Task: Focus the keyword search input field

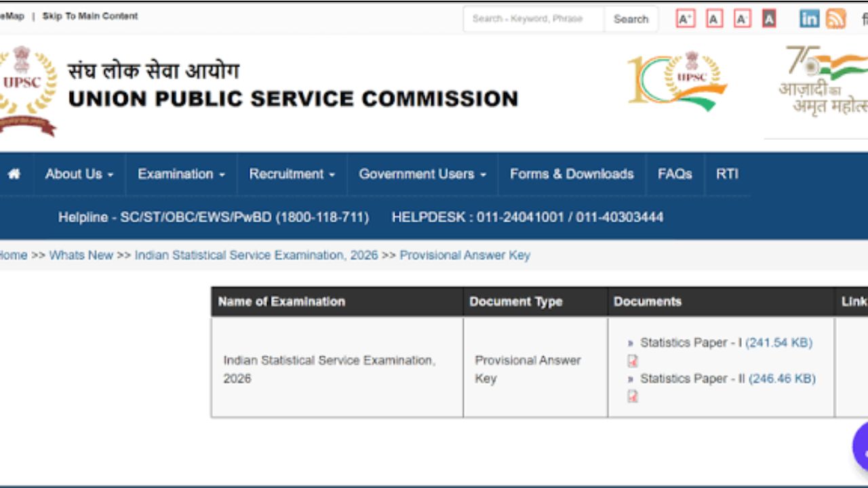Action: pos(534,19)
